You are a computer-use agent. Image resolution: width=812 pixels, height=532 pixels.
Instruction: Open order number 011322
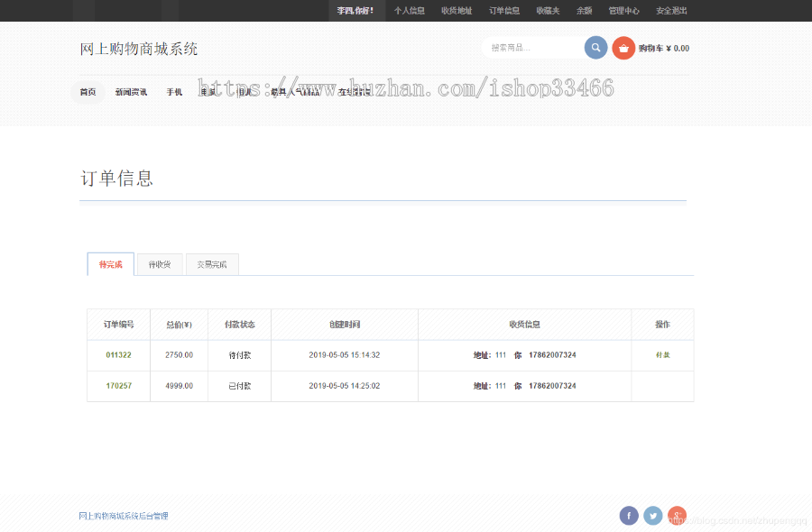(118, 355)
